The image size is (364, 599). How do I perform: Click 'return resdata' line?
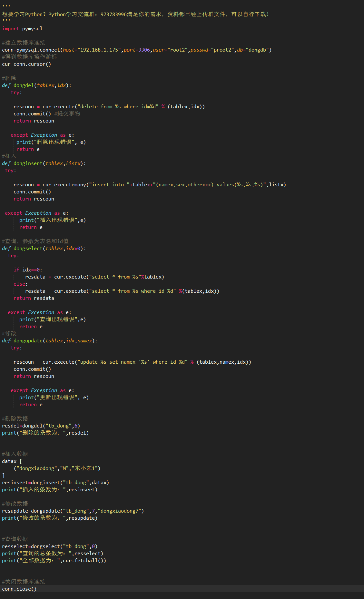(34, 298)
